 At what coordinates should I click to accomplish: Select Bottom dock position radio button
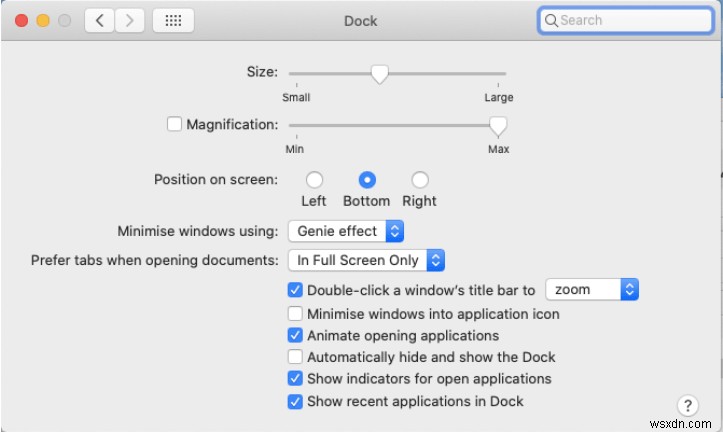[x=367, y=180]
